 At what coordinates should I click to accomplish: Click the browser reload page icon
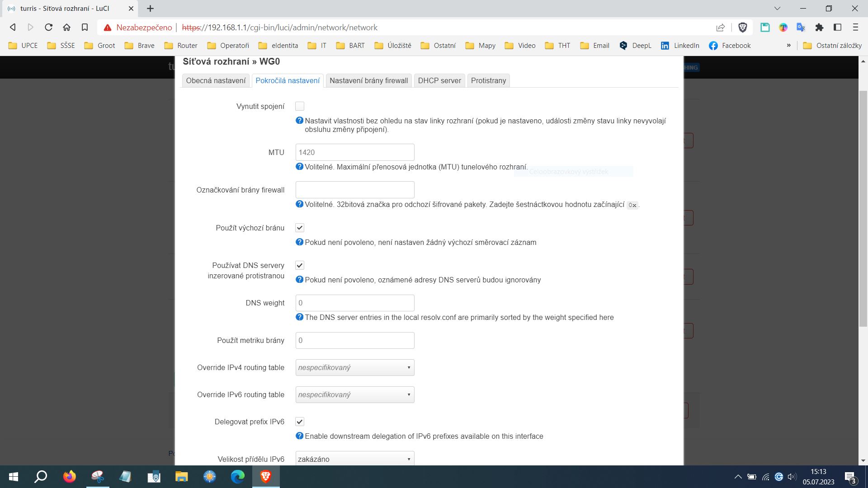pos(48,28)
